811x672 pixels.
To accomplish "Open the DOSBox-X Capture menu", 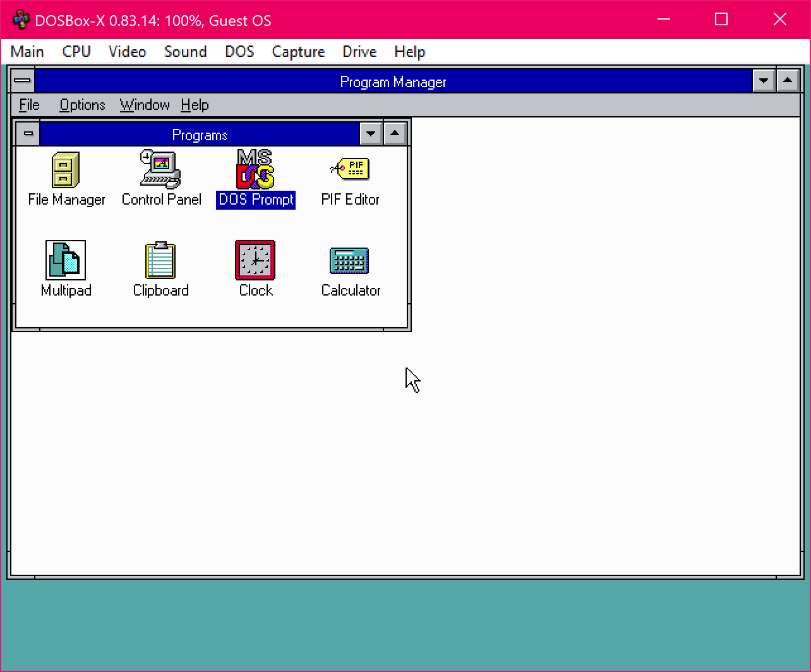I will pos(298,52).
